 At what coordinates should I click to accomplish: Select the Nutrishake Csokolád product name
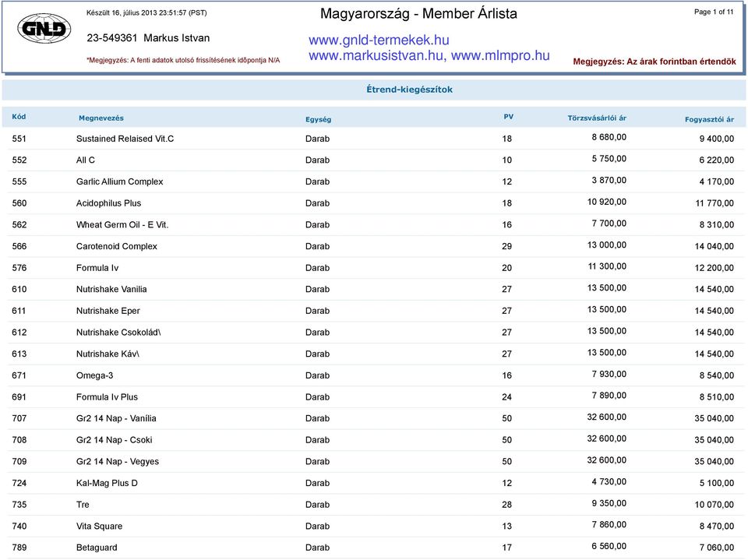[x=118, y=333]
